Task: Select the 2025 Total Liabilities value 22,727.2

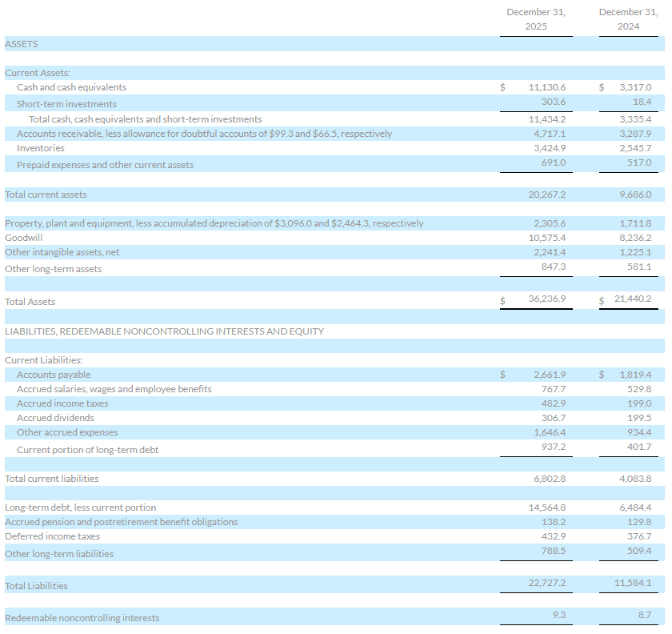Action: [x=546, y=583]
